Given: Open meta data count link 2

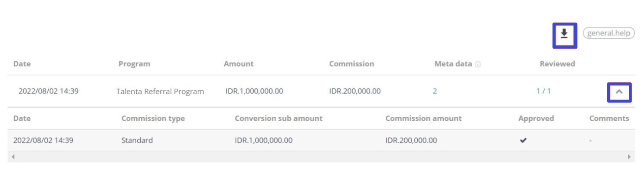Looking at the screenshot, I should 435,91.
